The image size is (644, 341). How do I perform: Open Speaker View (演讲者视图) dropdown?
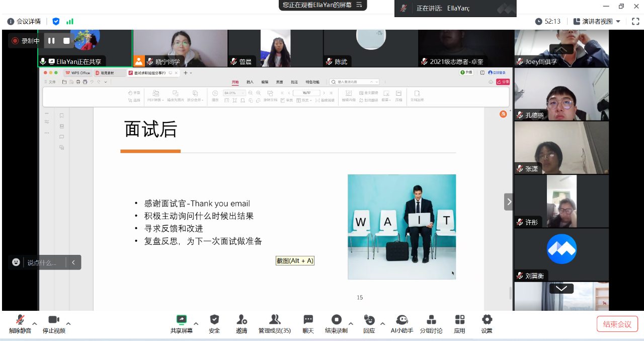[597, 22]
